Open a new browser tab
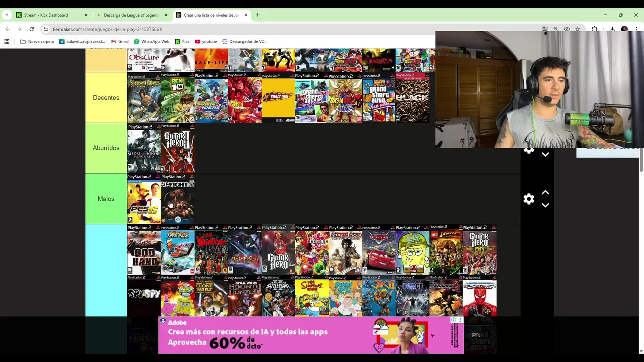Screen dimensions: 644x362 pyautogui.click(x=257, y=15)
